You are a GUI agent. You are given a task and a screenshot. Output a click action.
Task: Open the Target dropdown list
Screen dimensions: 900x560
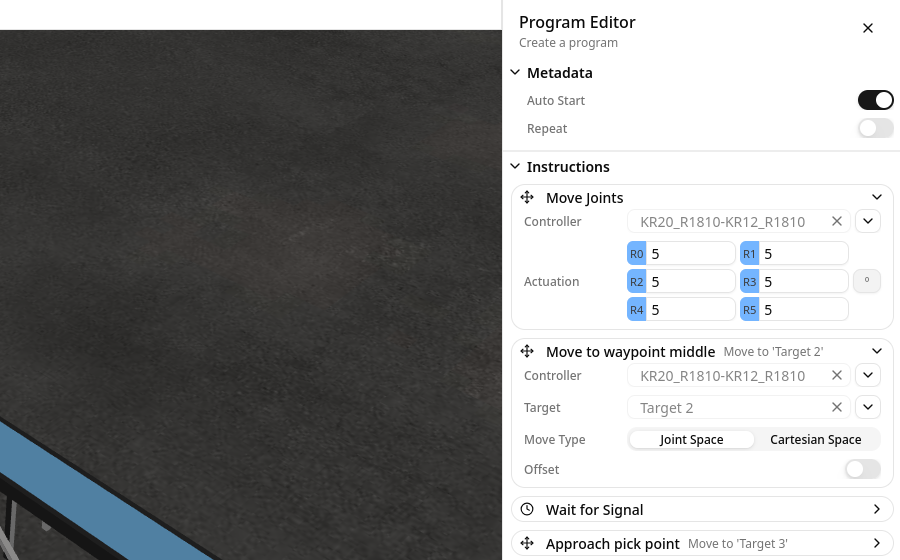(868, 408)
